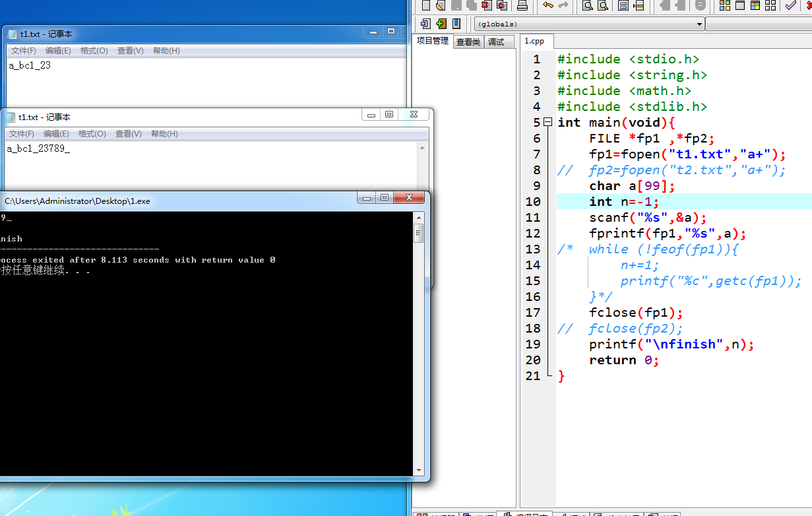Click the Open file toolbar icon

click(x=441, y=5)
